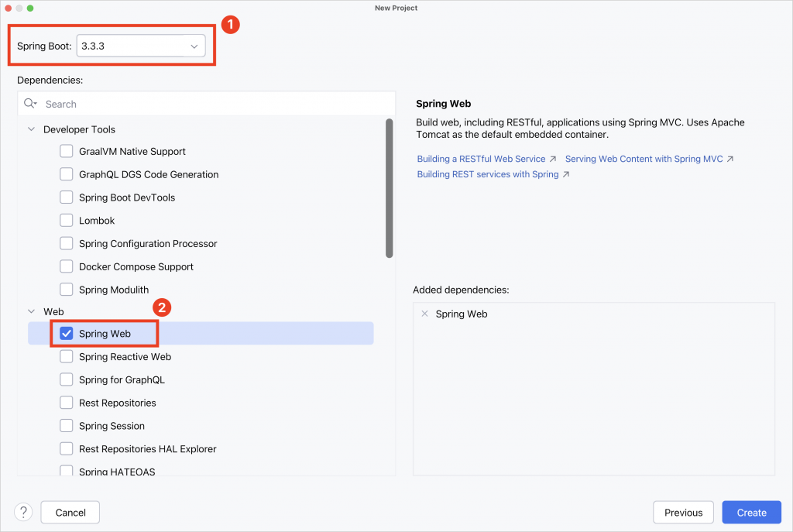Tick the Spring HATEOAS checkbox
Viewport: 793px width, 532px height.
(67, 471)
